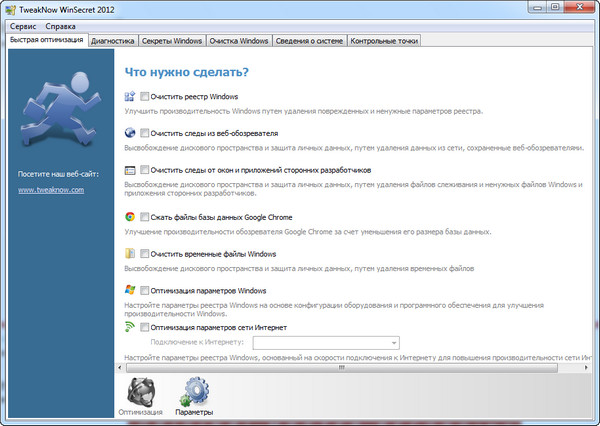Click the green Wi-Fi signal icon
The width and height of the screenshot is (600, 426).
tap(130, 326)
